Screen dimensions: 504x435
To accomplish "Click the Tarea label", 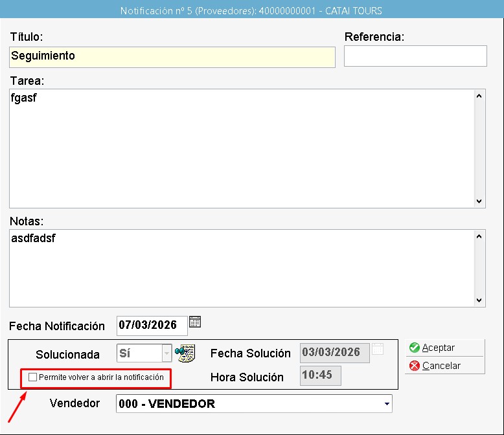I will (x=27, y=81).
